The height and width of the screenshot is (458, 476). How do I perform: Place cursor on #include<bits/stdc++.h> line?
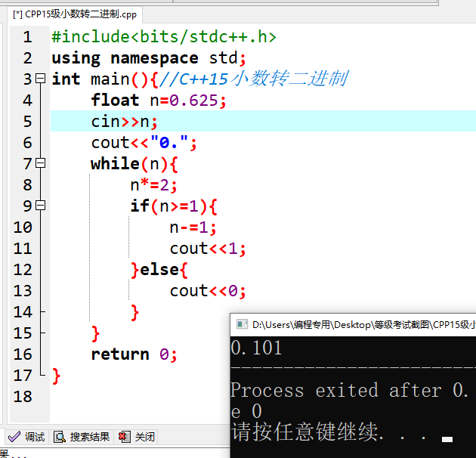[164, 37]
